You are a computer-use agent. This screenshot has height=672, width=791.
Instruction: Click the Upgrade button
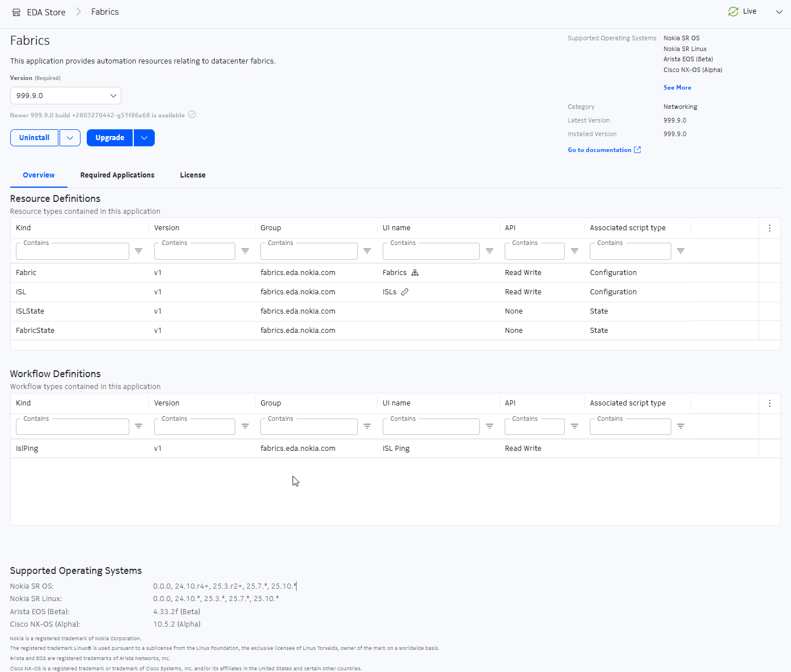tap(110, 138)
